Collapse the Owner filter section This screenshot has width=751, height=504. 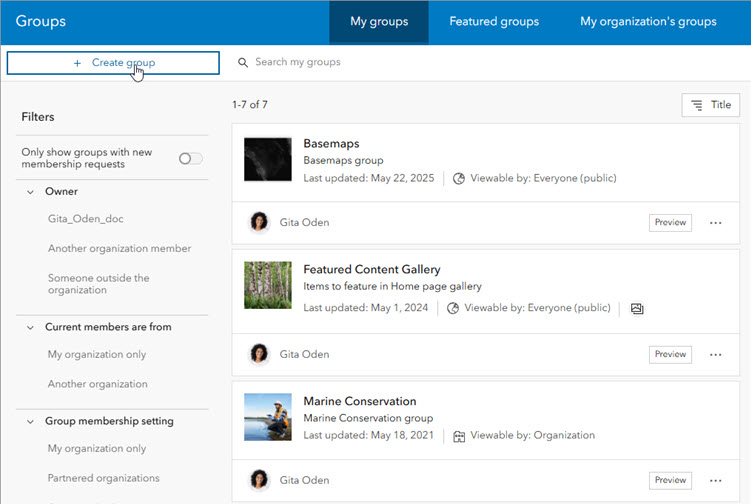[x=31, y=191]
